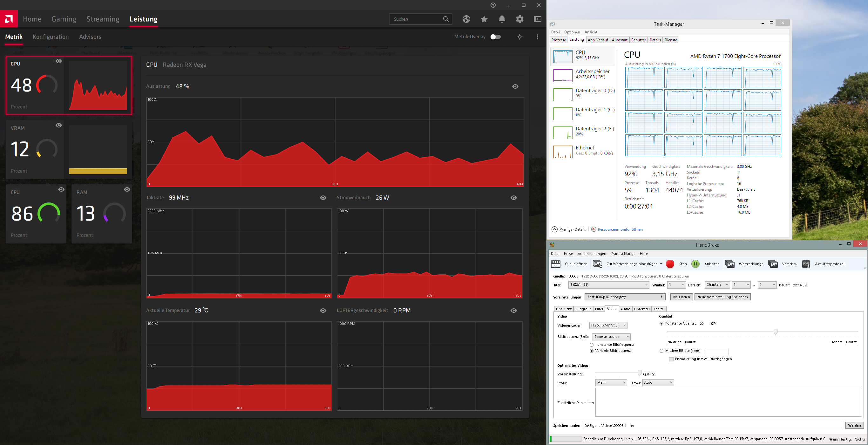Image resolution: width=868 pixels, height=445 pixels.
Task: Switch to the Konfiguration tab
Action: (51, 37)
